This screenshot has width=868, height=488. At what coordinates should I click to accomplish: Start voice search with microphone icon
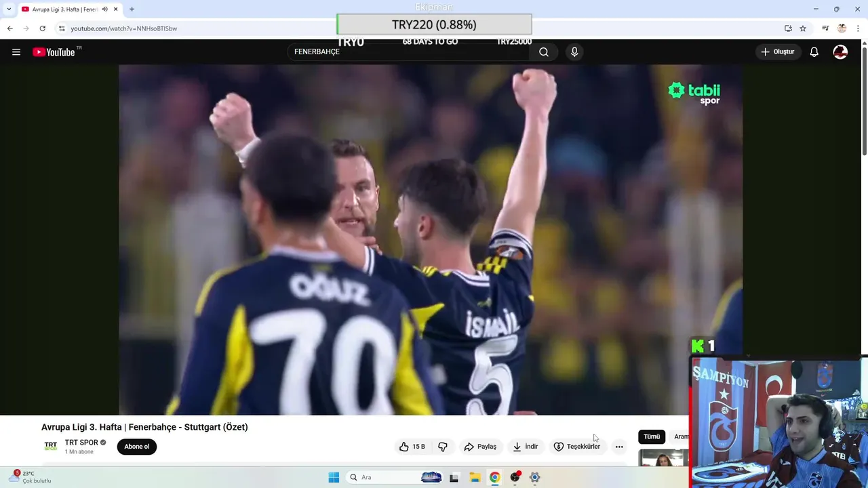point(574,52)
